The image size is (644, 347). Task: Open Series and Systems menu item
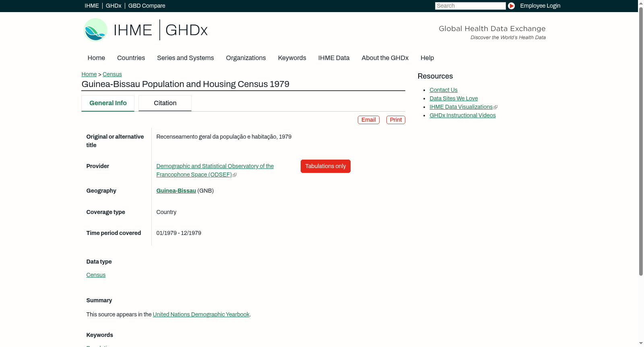(x=186, y=58)
